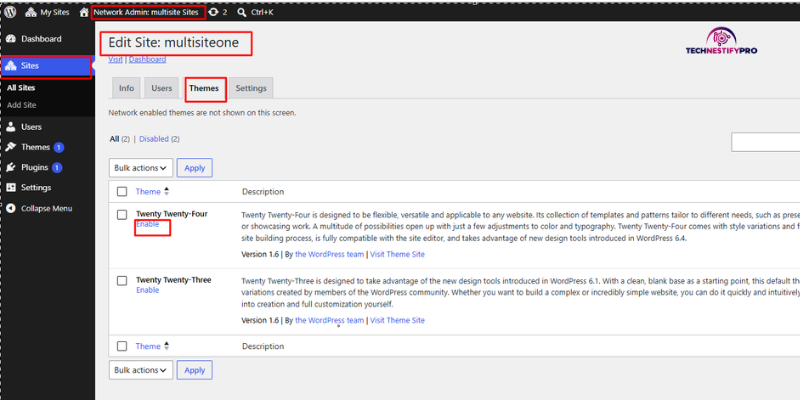Image resolution: width=800 pixels, height=400 pixels.
Task: Switch to the Info tab
Action: (x=126, y=88)
